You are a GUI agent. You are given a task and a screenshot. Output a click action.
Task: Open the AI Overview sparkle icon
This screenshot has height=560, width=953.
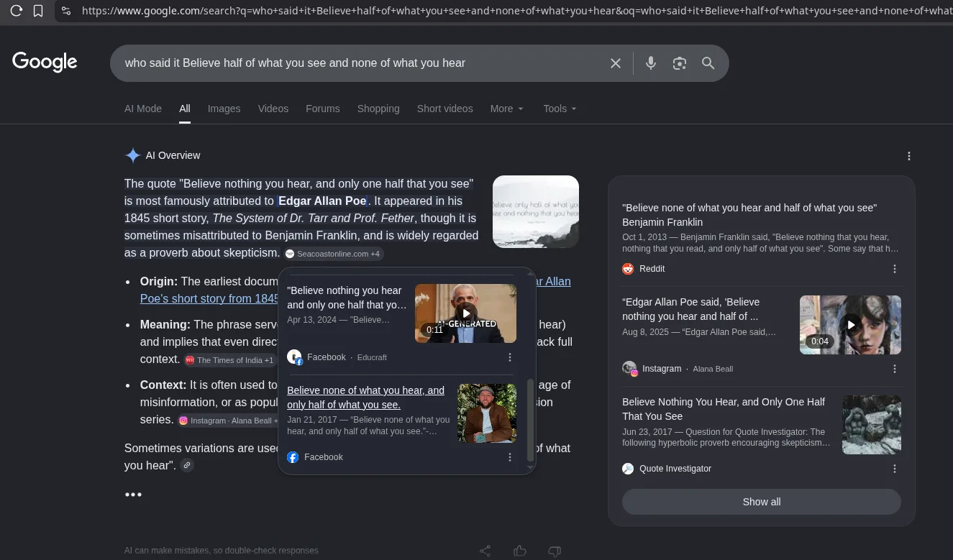132,155
